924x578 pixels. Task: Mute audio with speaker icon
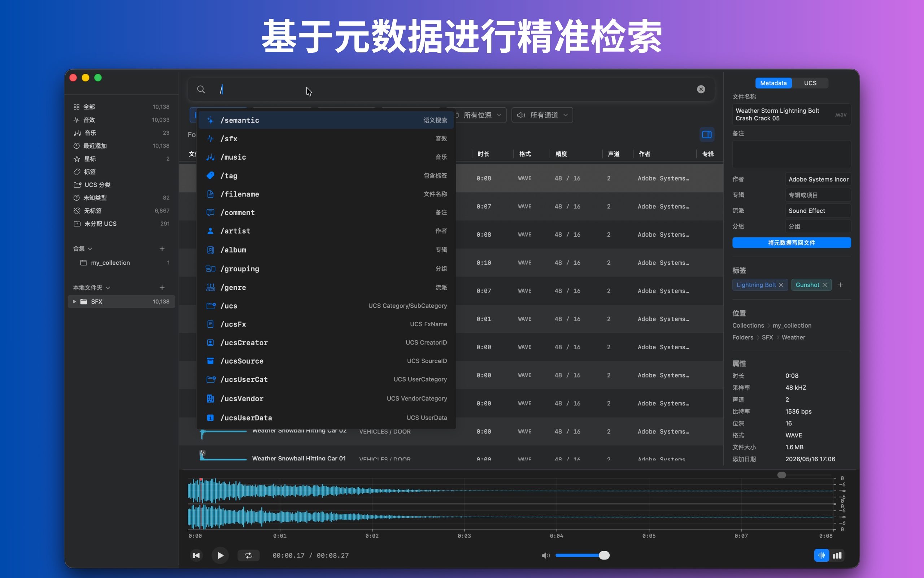(x=546, y=556)
